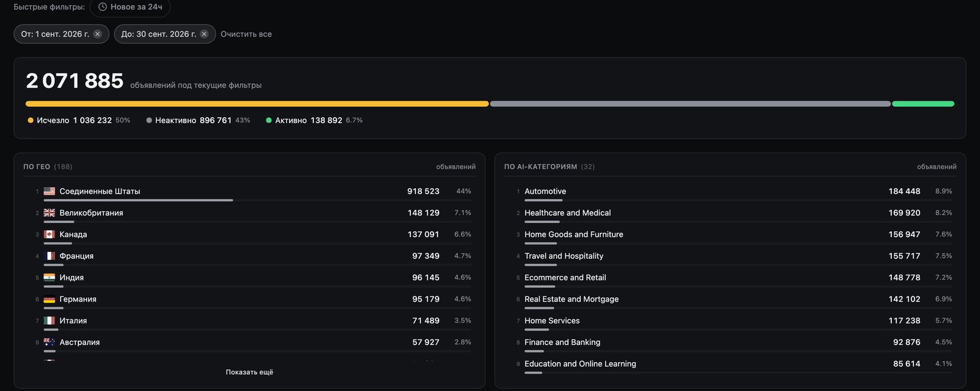
Task: Click the gray Неактивно progress segment
Action: click(690, 104)
